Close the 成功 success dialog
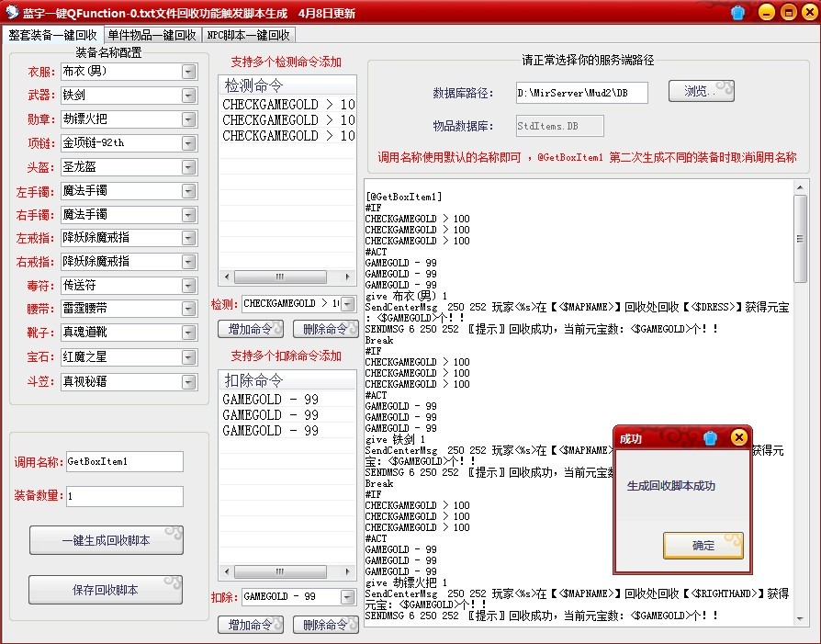This screenshot has width=821, height=644. (740, 437)
